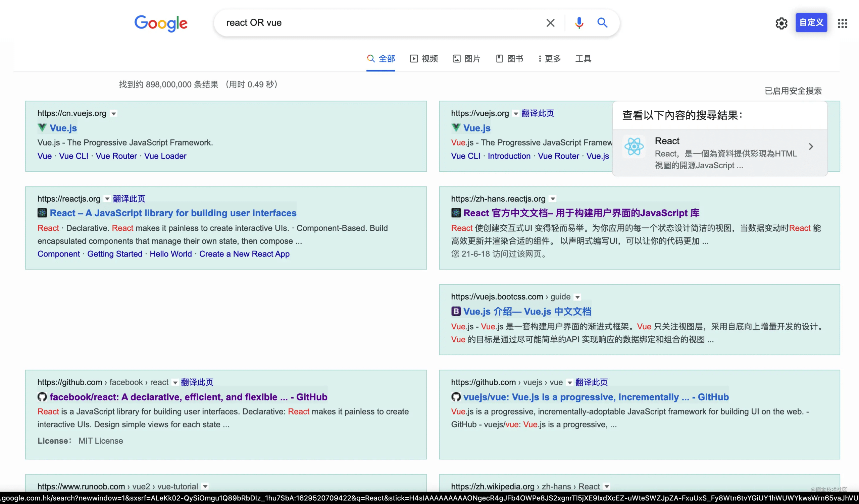Open Vue Loader sitelink
Image resolution: width=859 pixels, height=504 pixels.
point(165,156)
